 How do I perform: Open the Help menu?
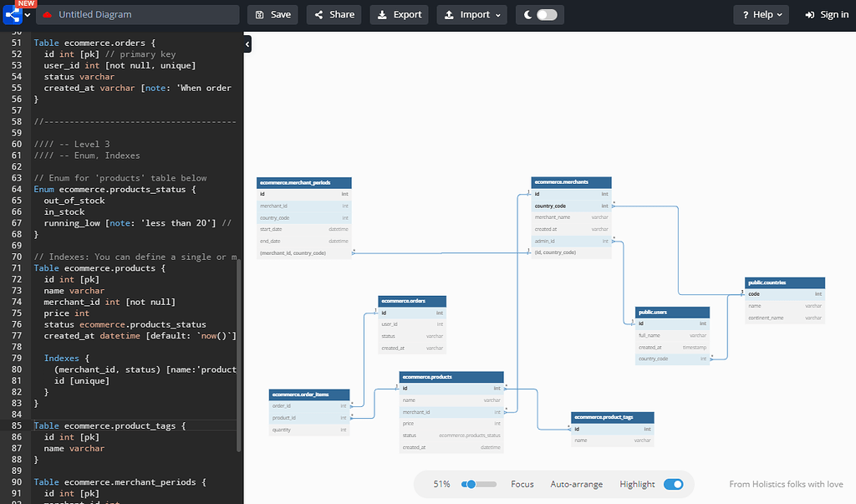(761, 14)
